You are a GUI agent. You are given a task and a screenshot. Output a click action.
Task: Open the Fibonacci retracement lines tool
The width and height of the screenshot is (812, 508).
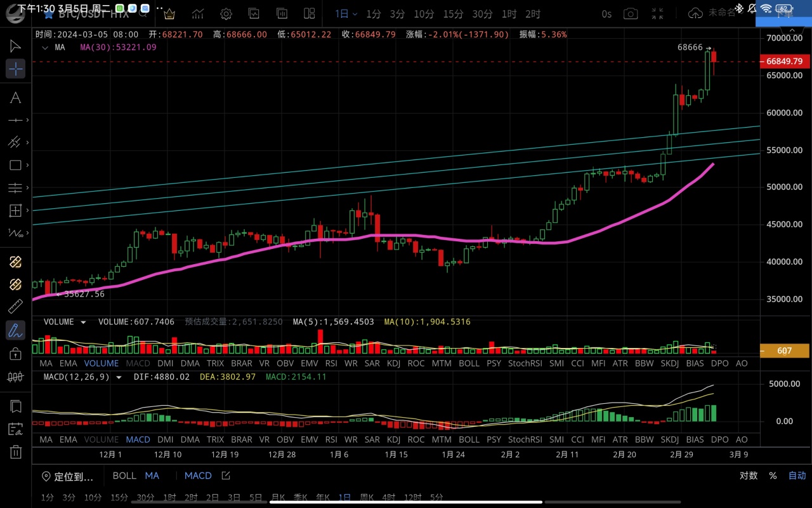15,188
